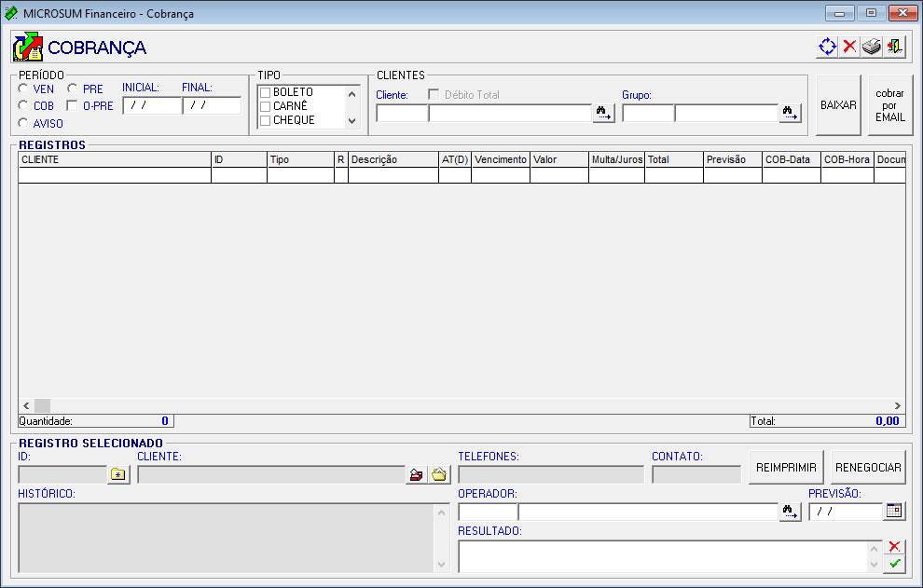Click the exit door icon
Image resolution: width=923 pixels, height=588 pixels.
click(894, 47)
